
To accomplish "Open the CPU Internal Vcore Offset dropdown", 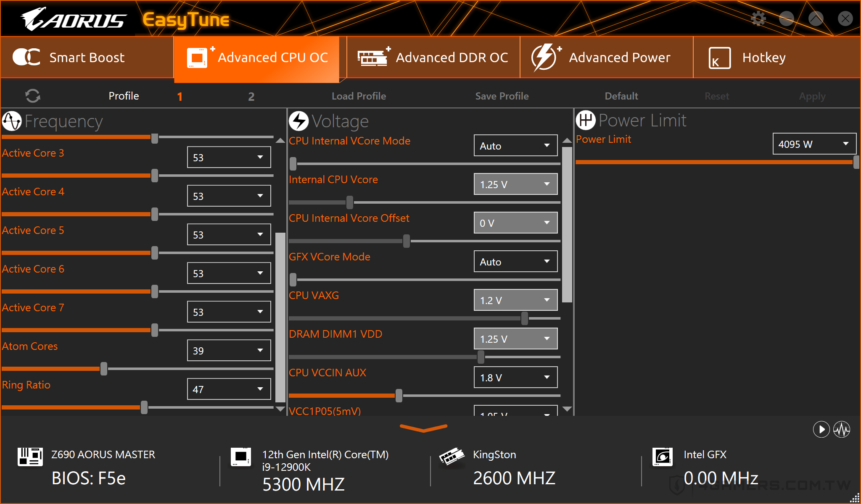I will click(515, 223).
